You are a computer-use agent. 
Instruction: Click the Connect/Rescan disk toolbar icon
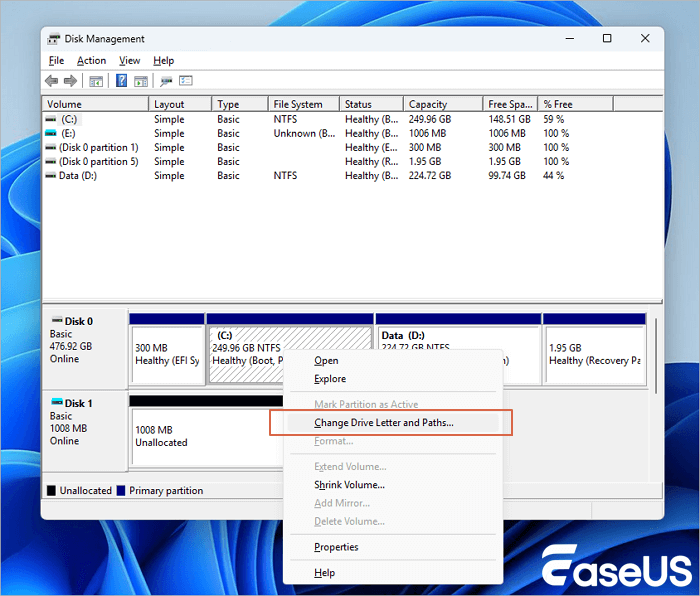pos(166,81)
